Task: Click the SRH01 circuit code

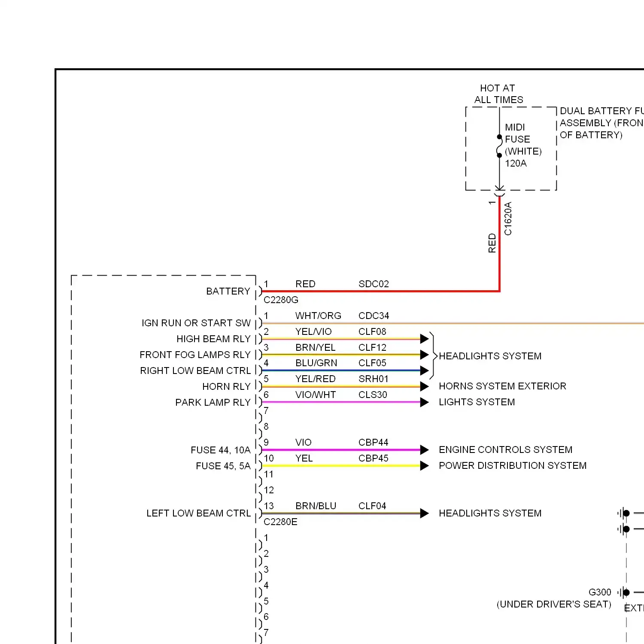Action: click(374, 379)
